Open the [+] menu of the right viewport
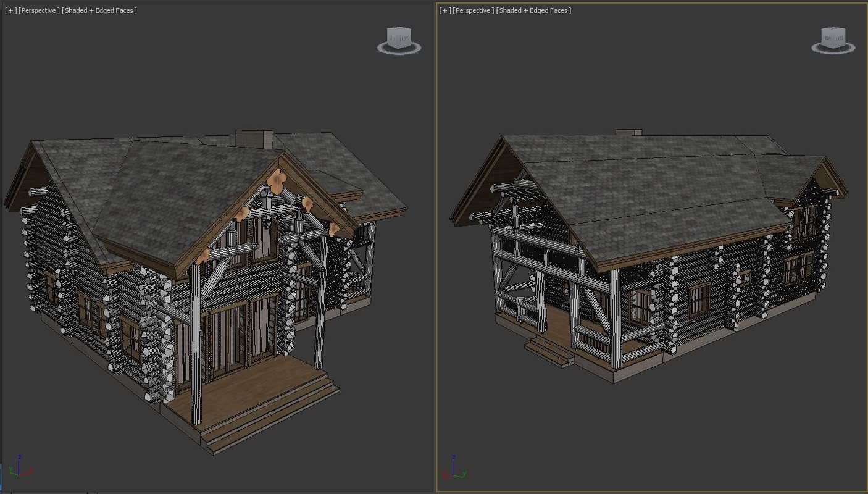 (x=444, y=10)
